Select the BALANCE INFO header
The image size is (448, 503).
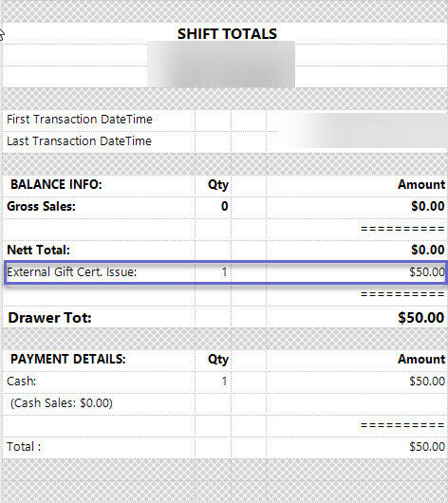pyautogui.click(x=56, y=184)
